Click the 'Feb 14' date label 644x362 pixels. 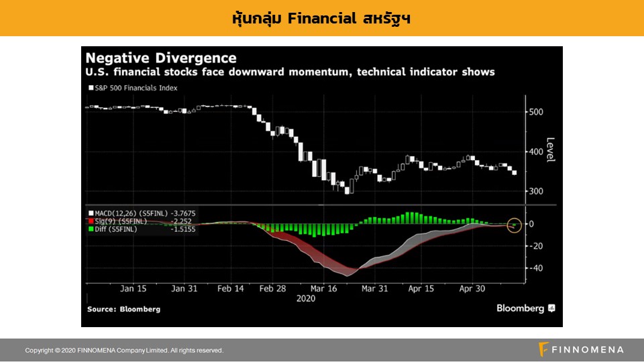pos(230,289)
